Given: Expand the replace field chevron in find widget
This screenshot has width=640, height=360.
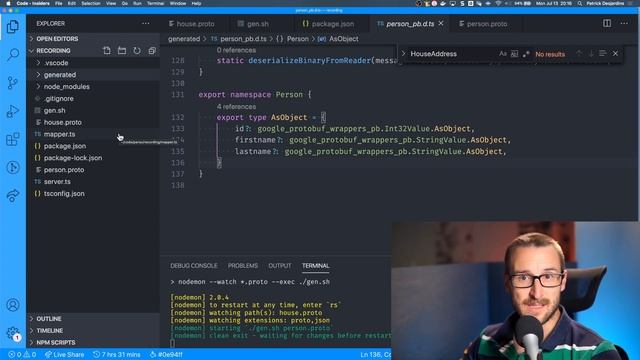Looking at the screenshot, I should click(x=403, y=53).
